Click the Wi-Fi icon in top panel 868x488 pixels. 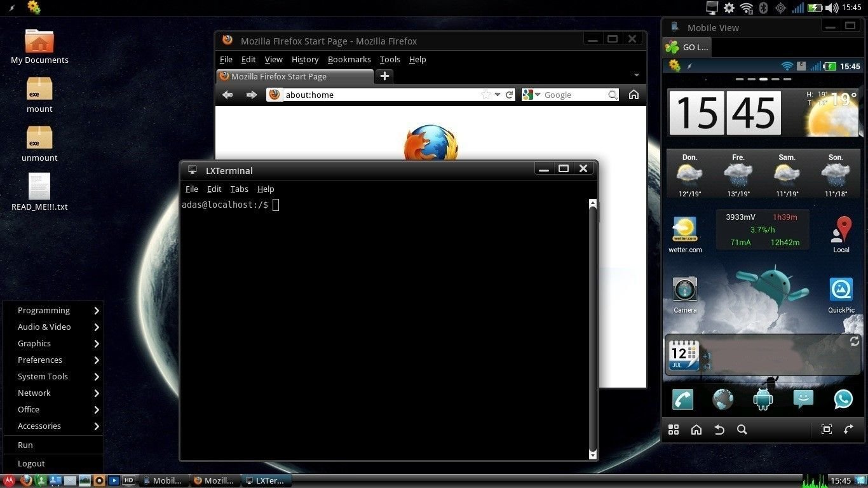(x=747, y=8)
